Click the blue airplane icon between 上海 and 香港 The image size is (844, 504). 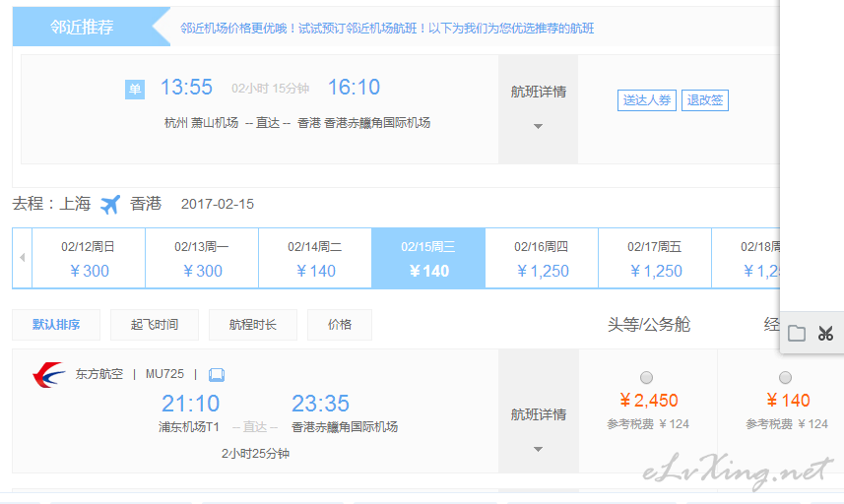(110, 204)
